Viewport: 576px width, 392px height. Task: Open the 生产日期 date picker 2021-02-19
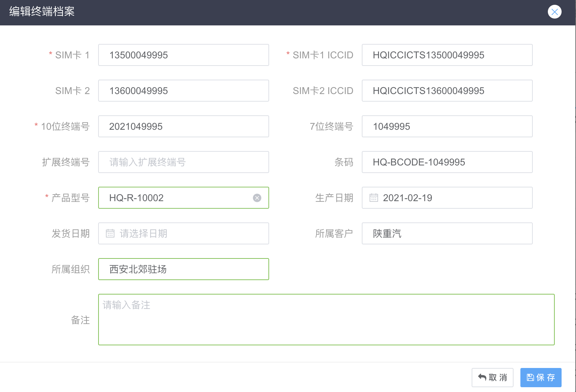pyautogui.click(x=447, y=198)
